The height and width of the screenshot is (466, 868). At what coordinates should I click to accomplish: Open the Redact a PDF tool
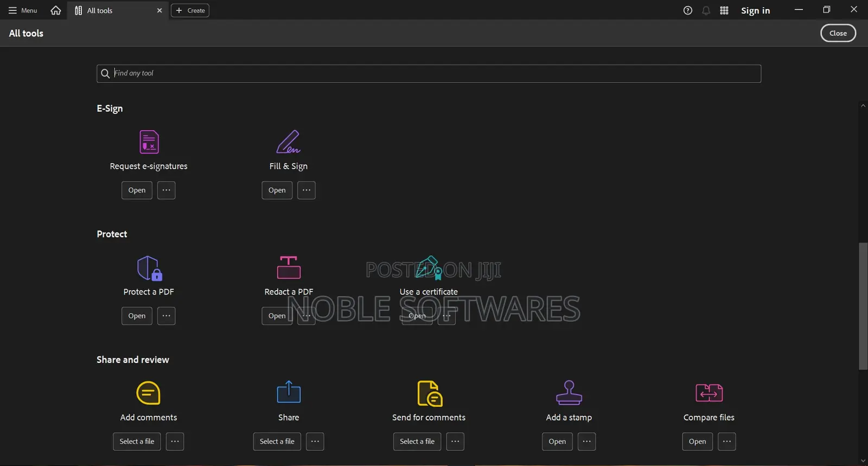pyautogui.click(x=277, y=316)
